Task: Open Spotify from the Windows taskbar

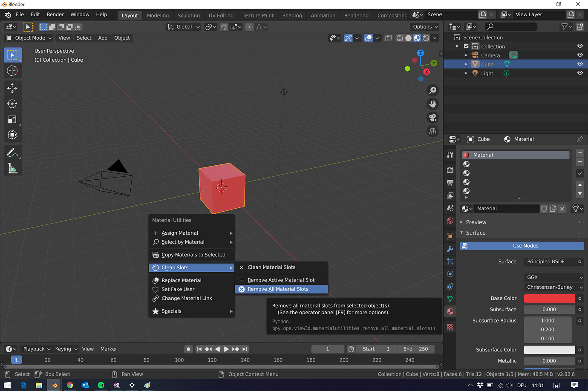Action: [x=101, y=385]
